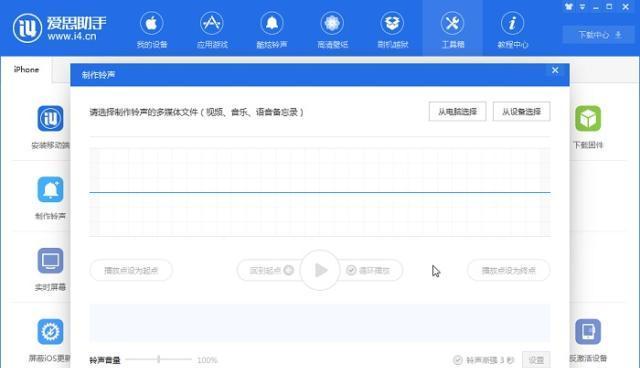This screenshot has height=368, width=640.
Task: Open HD Wallpapers (高清壁纸) section
Action: point(332,30)
